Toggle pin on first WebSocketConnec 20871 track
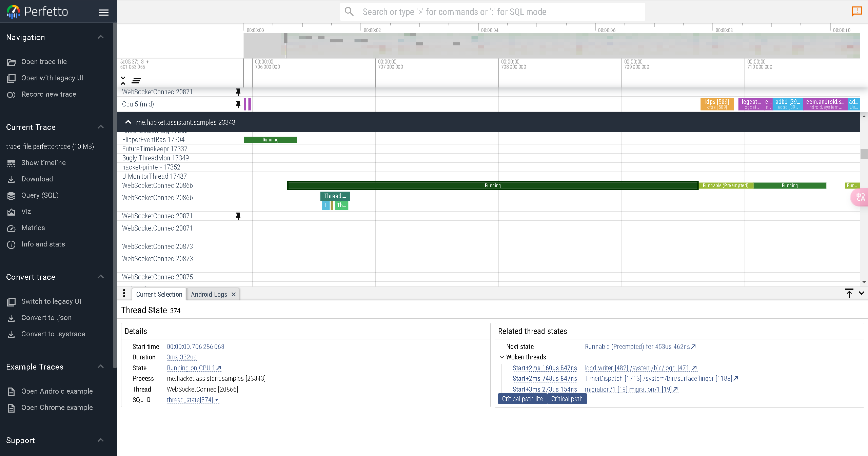 (238, 92)
